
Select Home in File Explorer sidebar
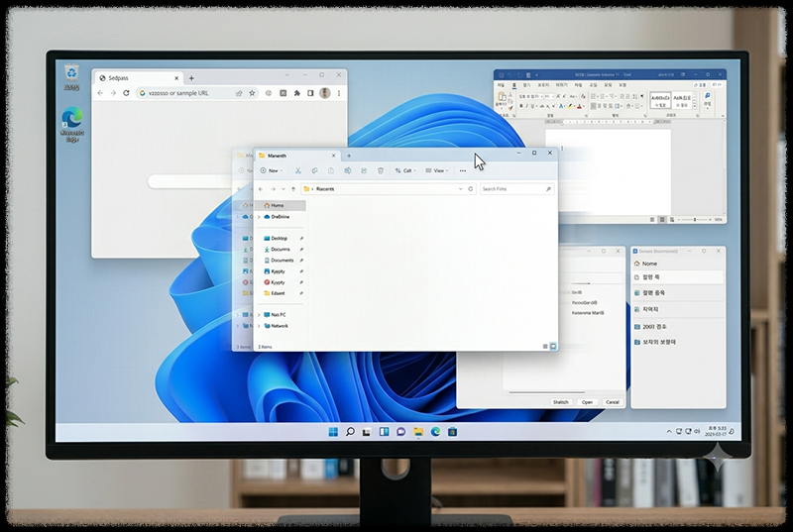click(x=281, y=206)
